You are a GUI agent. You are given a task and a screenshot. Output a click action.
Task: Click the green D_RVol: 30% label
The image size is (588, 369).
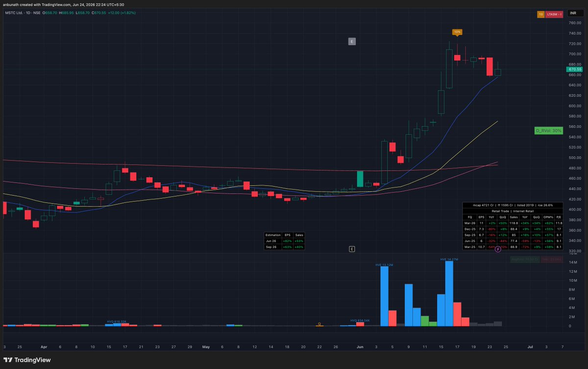coord(548,131)
